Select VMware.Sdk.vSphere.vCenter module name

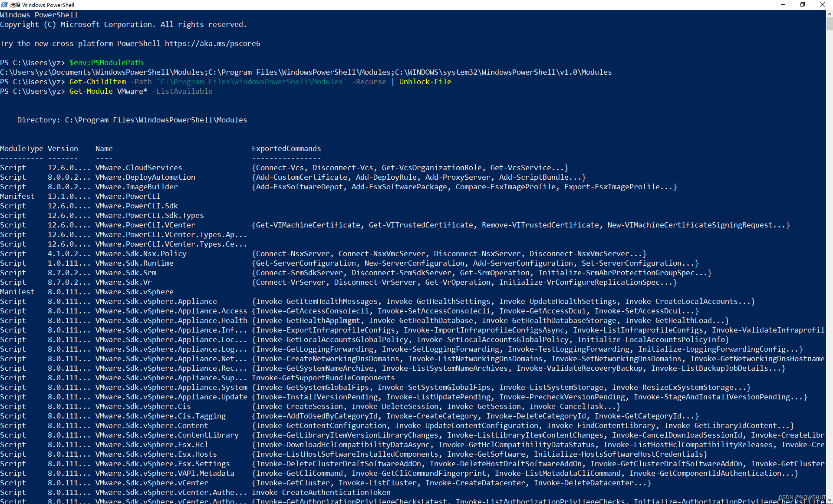[x=152, y=483]
